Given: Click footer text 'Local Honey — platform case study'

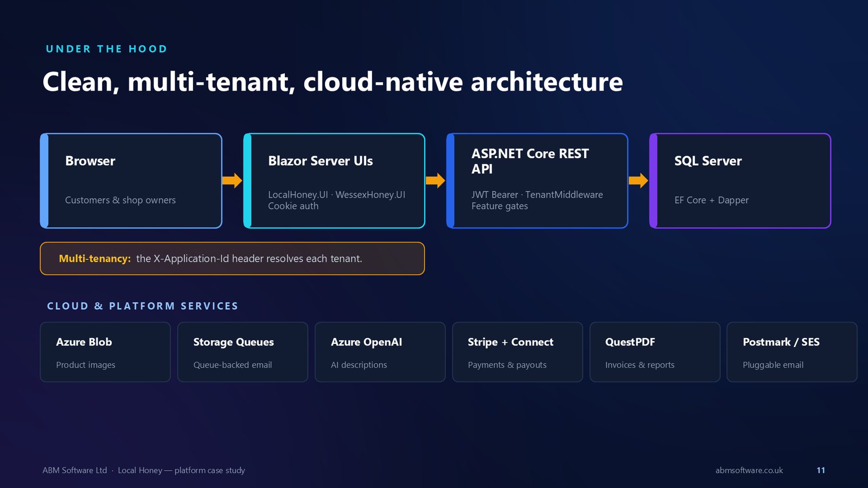Looking at the screenshot, I should click(x=181, y=470).
